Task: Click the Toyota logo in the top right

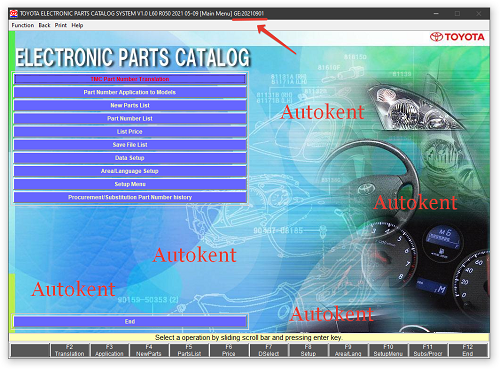Action: point(457,37)
